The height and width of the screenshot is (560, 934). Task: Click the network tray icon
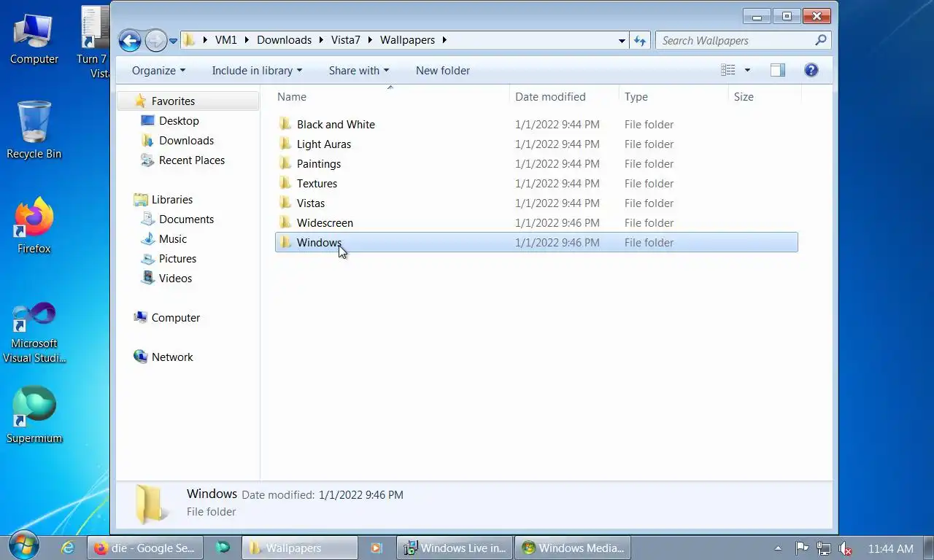(823, 548)
